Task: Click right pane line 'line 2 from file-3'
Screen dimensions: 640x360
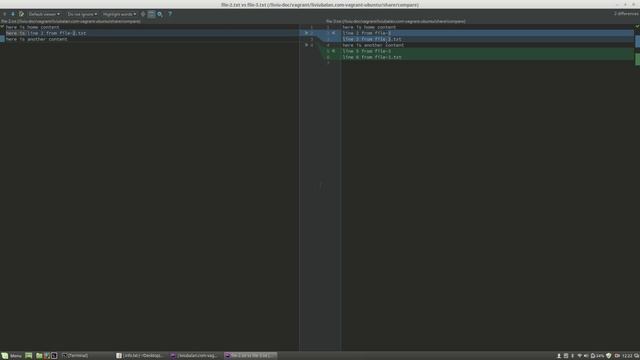Action: [367, 33]
